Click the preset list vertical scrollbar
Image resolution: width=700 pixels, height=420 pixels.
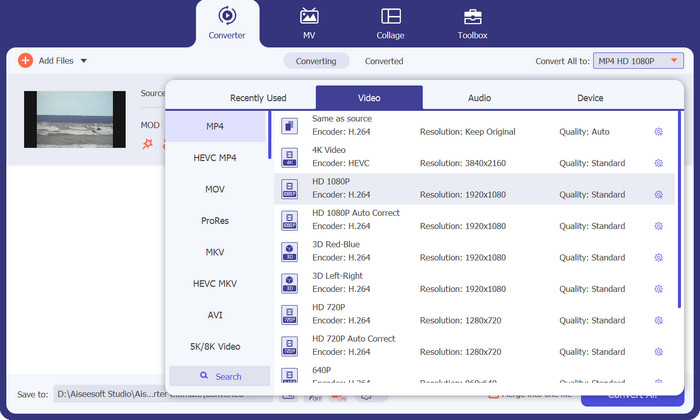[x=679, y=209]
